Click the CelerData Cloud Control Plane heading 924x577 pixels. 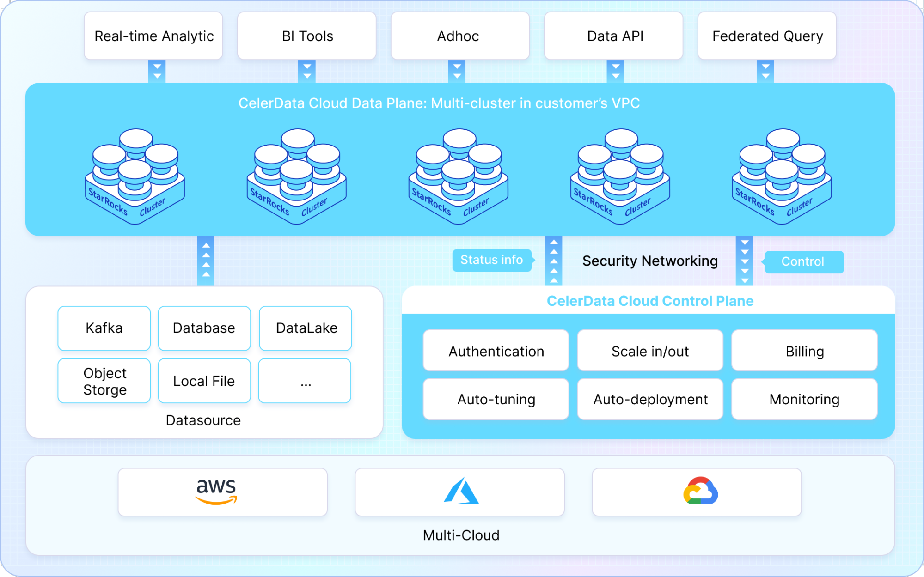click(649, 301)
